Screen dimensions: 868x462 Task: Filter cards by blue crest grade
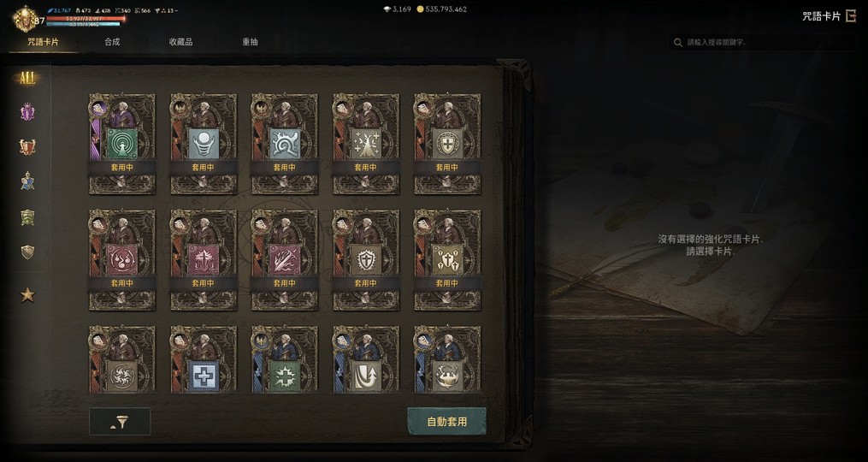[x=27, y=181]
